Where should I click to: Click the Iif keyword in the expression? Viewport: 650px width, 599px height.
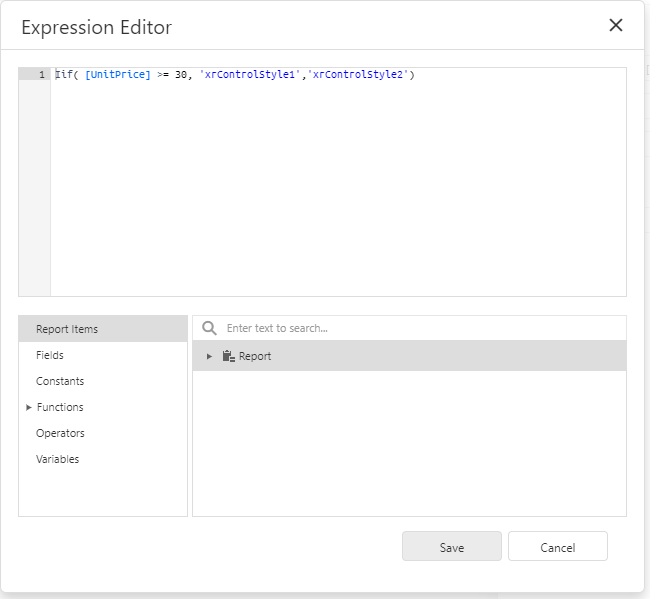[x=65, y=75]
